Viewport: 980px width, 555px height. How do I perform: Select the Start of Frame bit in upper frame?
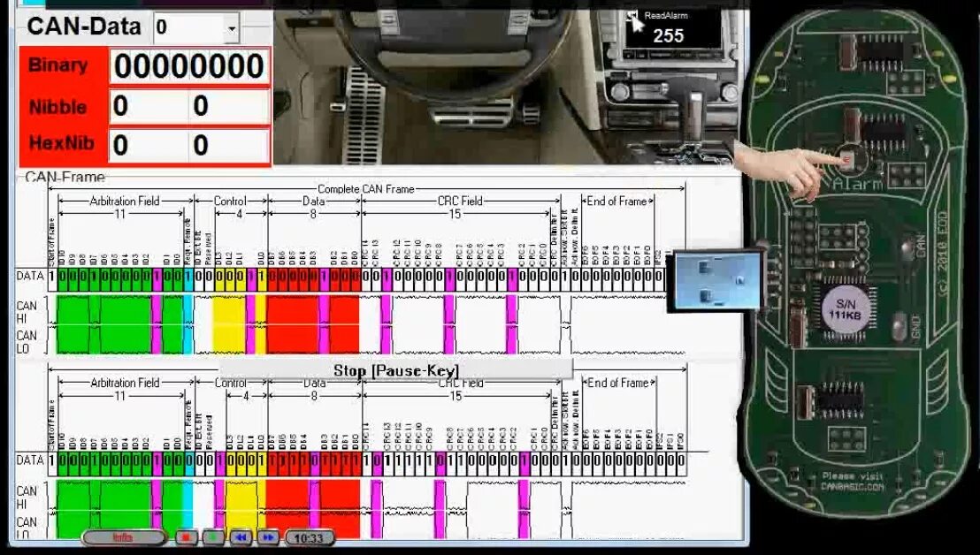click(x=51, y=275)
